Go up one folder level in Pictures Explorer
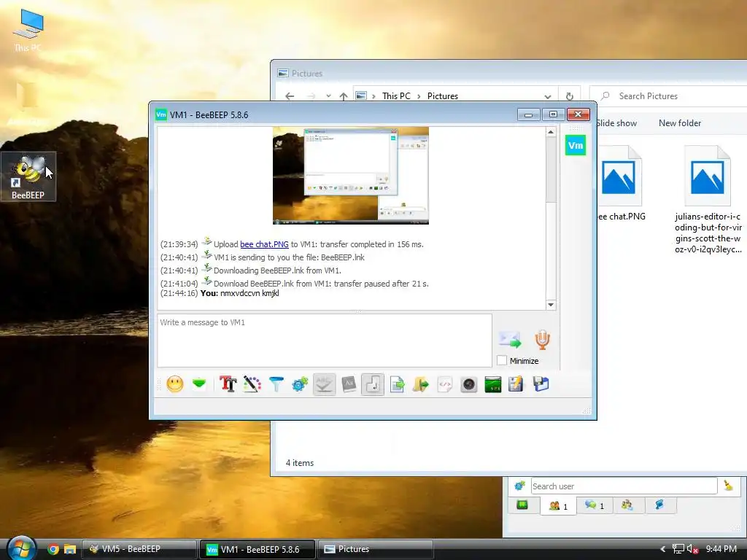The height and width of the screenshot is (560, 747). click(x=344, y=96)
